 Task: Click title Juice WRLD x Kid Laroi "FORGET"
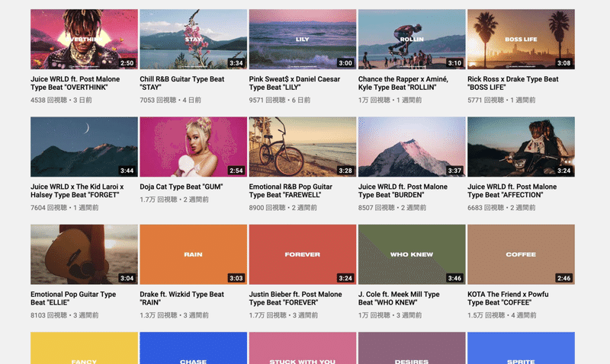click(77, 190)
